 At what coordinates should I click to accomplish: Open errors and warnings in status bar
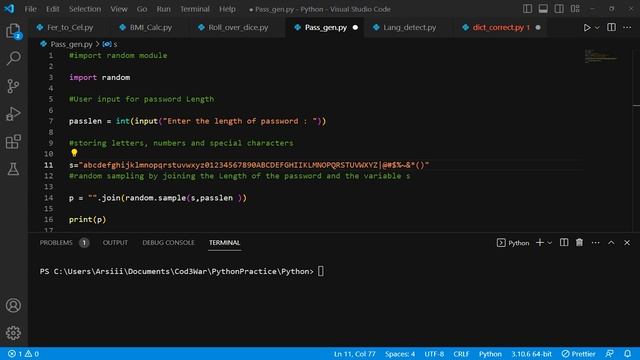[x=23, y=353]
